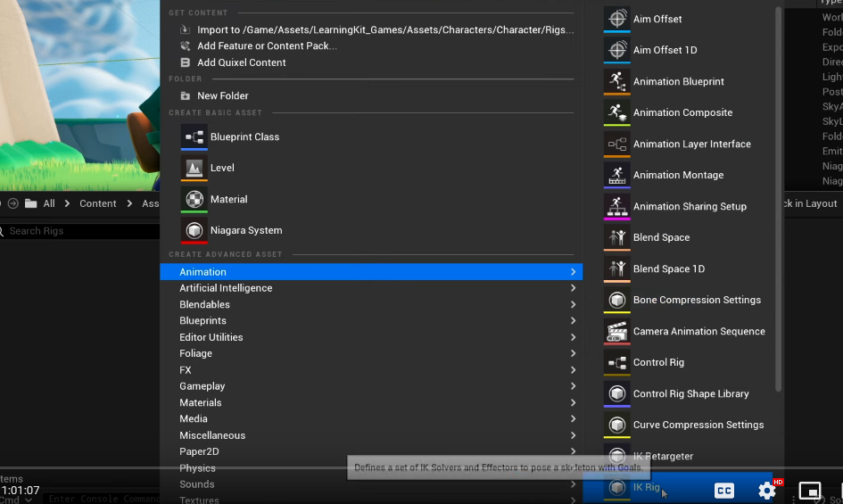
Task: Select the Animation Composite icon
Action: tap(616, 112)
